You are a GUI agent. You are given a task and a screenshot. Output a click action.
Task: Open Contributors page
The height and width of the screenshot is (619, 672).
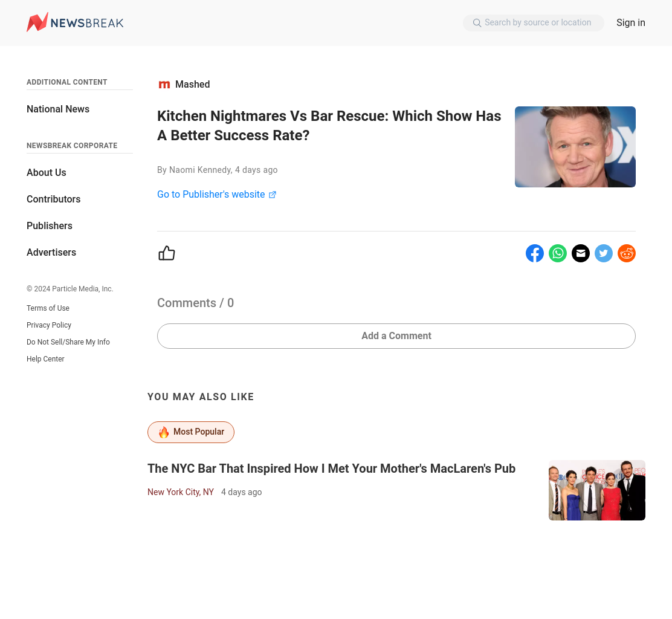pyautogui.click(x=54, y=199)
